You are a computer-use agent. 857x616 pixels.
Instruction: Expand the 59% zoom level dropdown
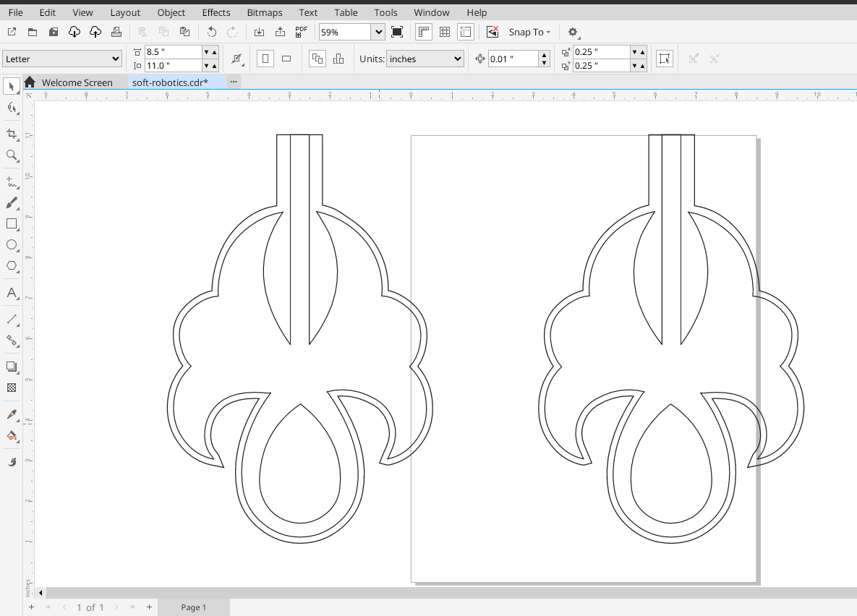(378, 33)
